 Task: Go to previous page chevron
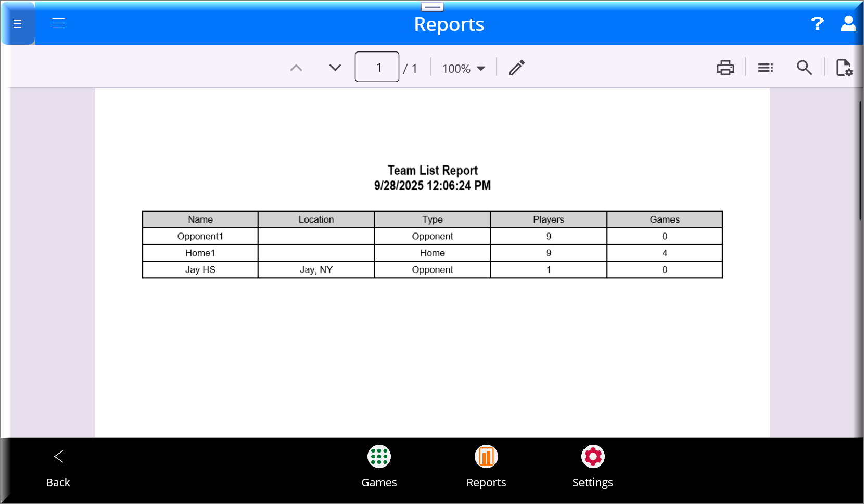coord(296,68)
